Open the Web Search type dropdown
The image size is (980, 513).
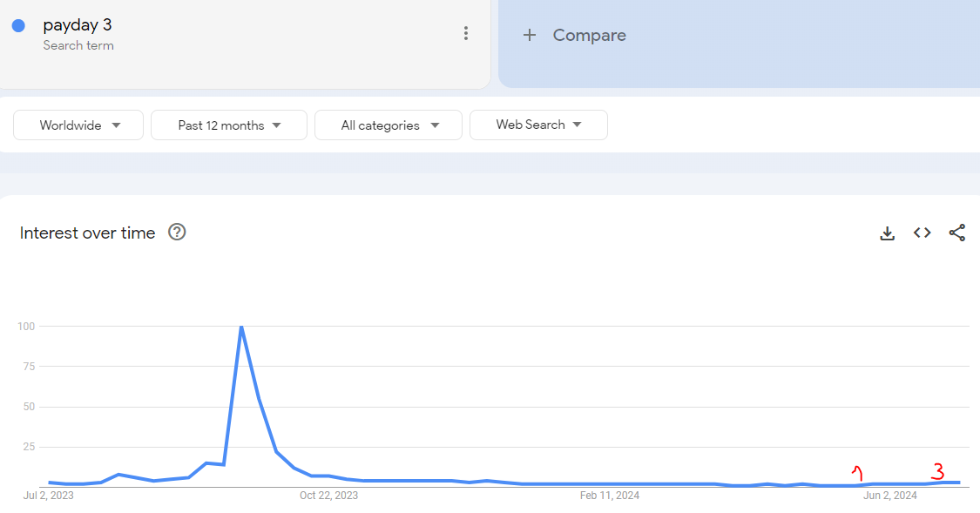538,125
